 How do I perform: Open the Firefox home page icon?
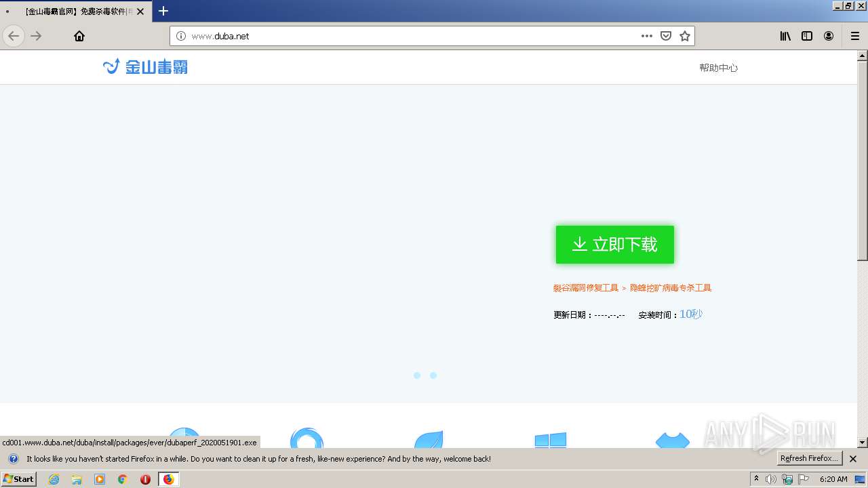point(79,36)
